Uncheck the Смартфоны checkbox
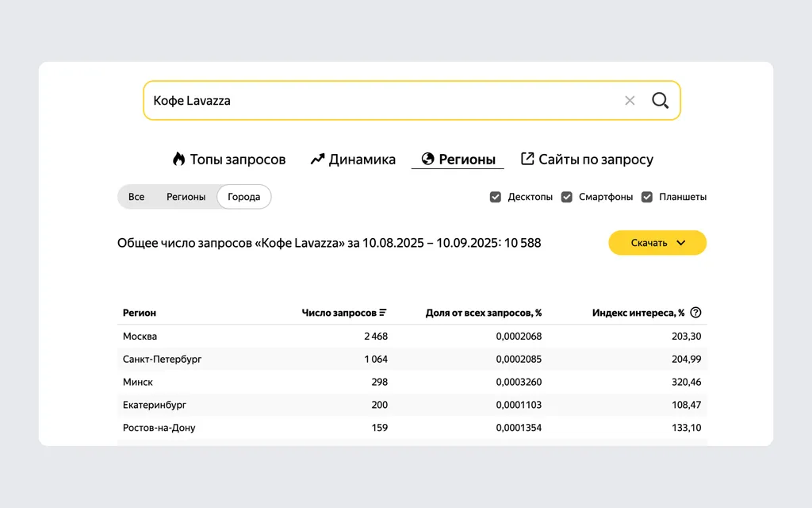Screen dimensions: 812x508 point(566,197)
